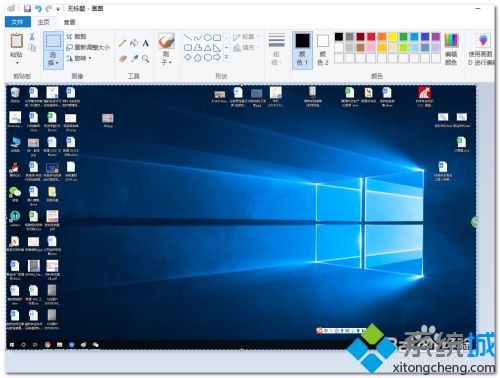
Task: Click the Undo arrow in quick access toolbar
Action: [x=38, y=9]
